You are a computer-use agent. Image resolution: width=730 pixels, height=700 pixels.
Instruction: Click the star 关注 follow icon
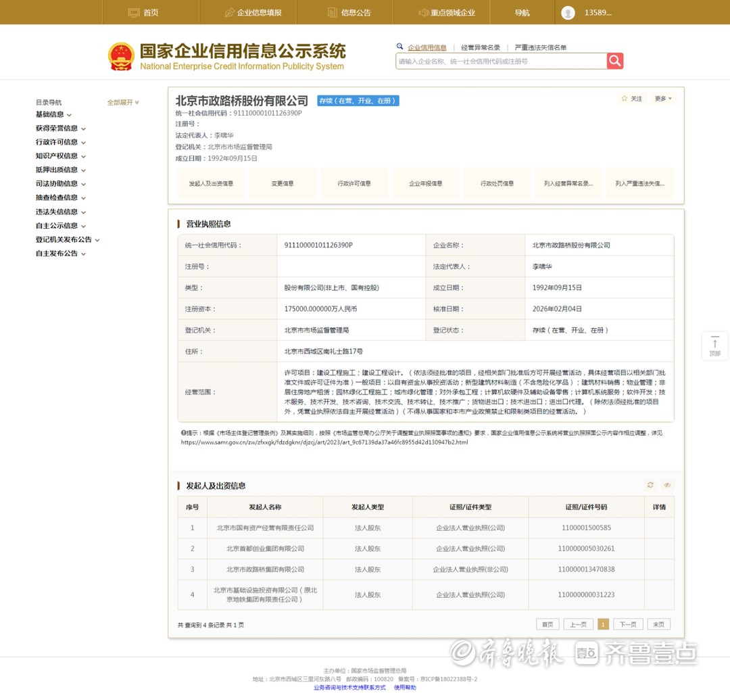tap(625, 98)
